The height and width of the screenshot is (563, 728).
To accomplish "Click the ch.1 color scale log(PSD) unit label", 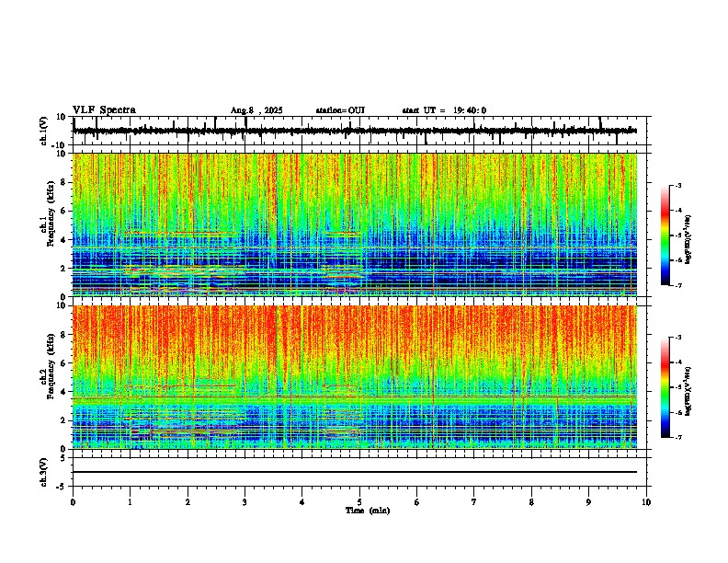I will point(688,240).
